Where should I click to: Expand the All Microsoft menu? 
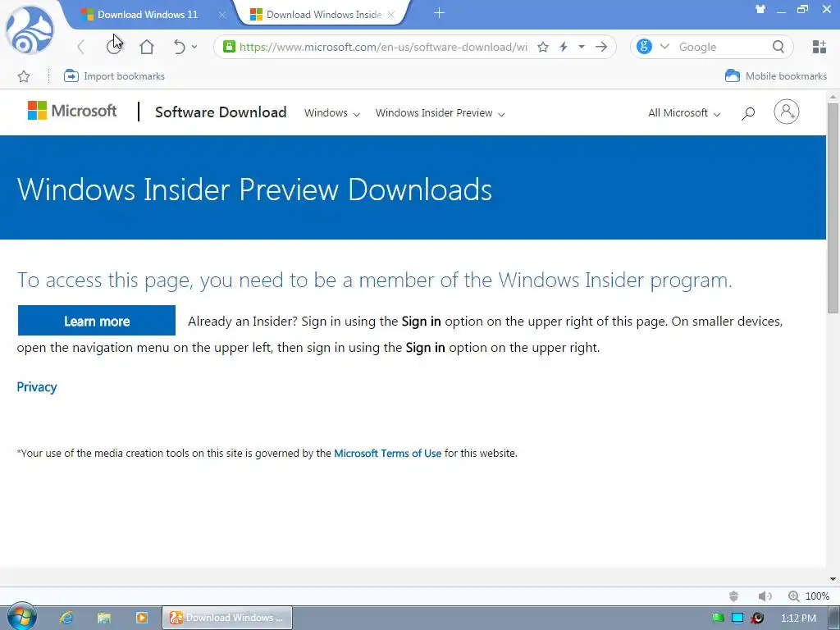pyautogui.click(x=684, y=113)
